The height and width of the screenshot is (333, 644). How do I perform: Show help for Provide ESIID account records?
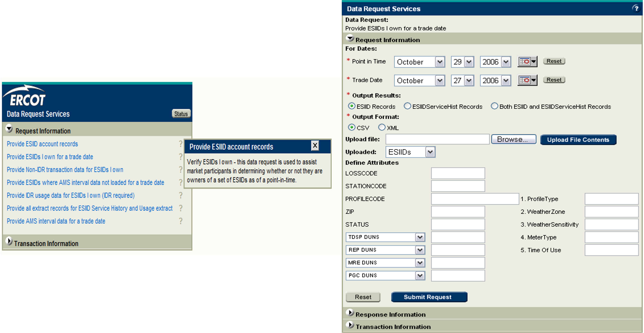pyautogui.click(x=181, y=144)
